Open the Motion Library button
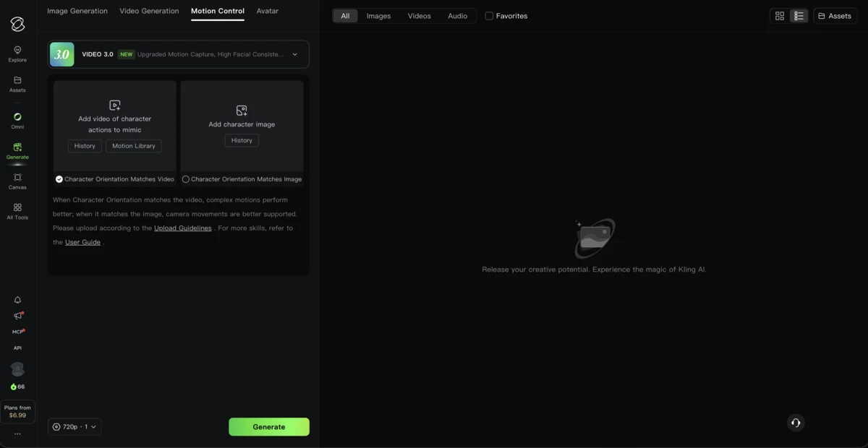This screenshot has width=868, height=448. (134, 146)
